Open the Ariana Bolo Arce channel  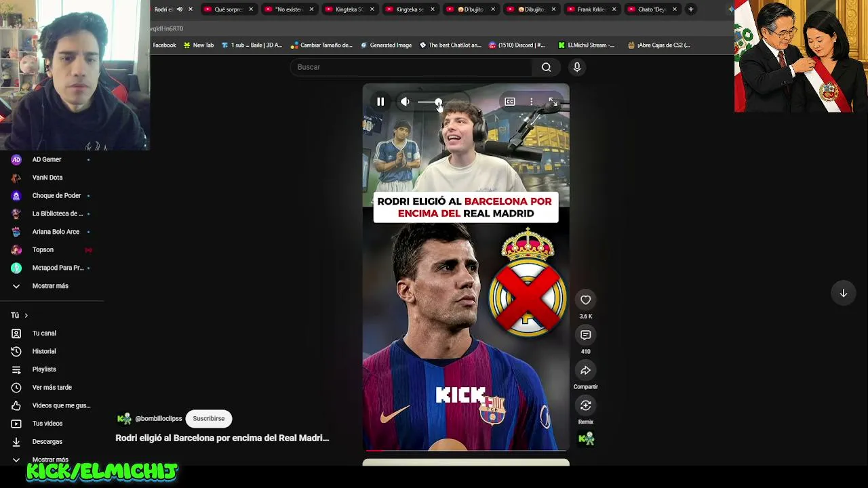tap(56, 232)
